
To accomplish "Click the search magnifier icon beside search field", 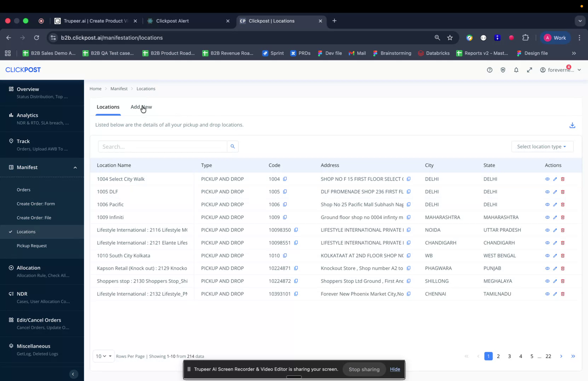I will [x=232, y=146].
